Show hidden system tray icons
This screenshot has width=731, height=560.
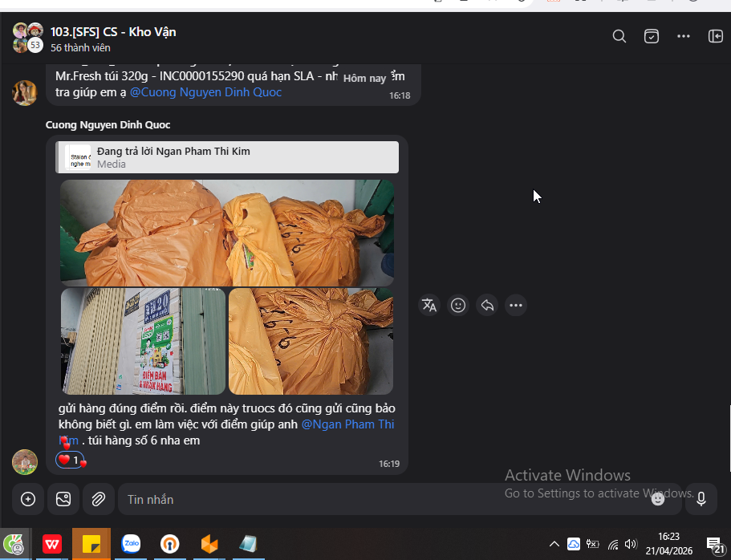554,544
